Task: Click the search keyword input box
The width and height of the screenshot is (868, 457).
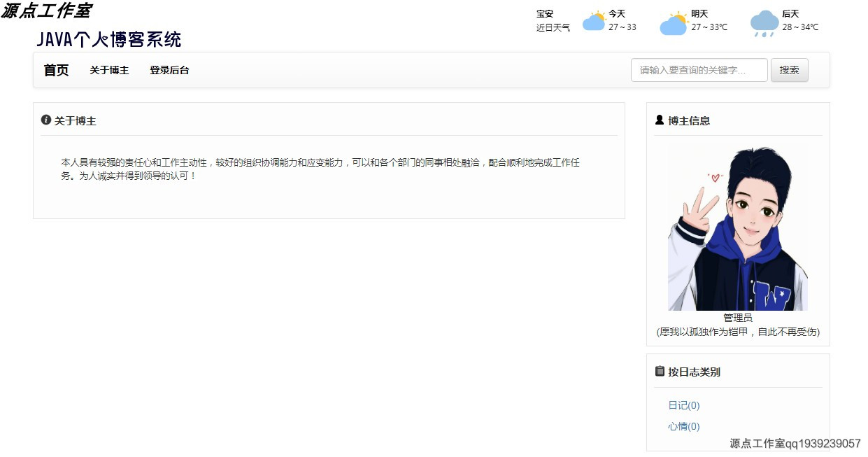Action: pyautogui.click(x=698, y=70)
